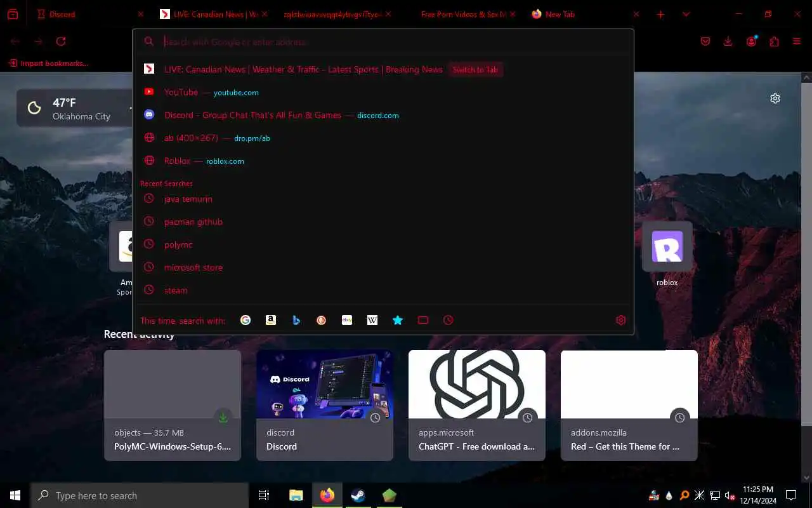Search this time with Bing
812x508 pixels.
tap(296, 320)
